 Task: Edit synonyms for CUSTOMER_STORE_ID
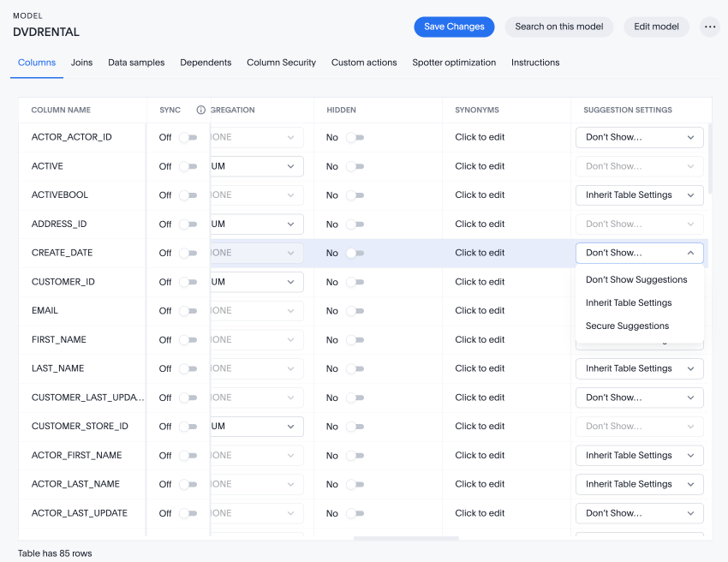[480, 427]
